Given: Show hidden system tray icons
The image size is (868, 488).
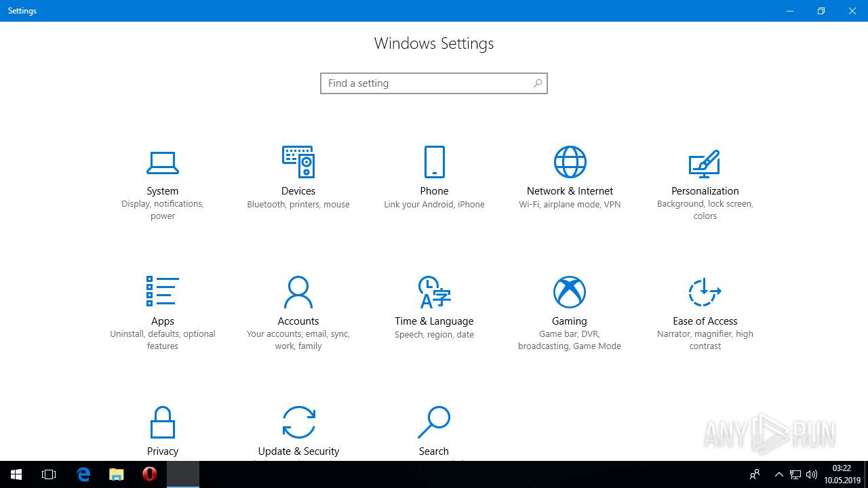Looking at the screenshot, I should pyautogui.click(x=779, y=474).
